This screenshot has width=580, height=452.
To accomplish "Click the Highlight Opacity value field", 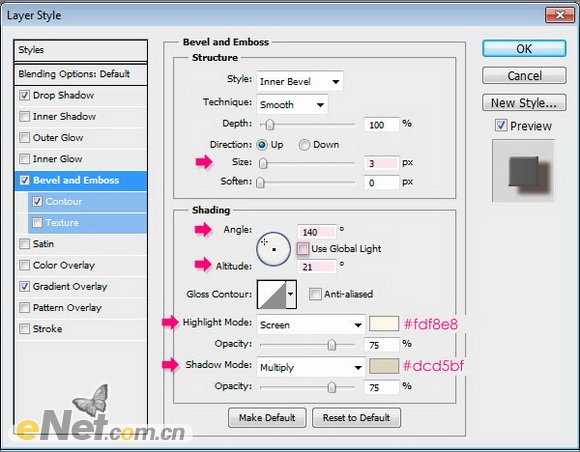I will pyautogui.click(x=382, y=345).
